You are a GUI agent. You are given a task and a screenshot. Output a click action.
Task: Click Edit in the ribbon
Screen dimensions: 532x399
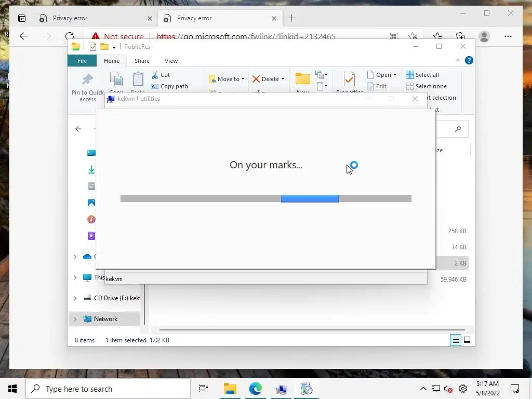click(x=377, y=86)
